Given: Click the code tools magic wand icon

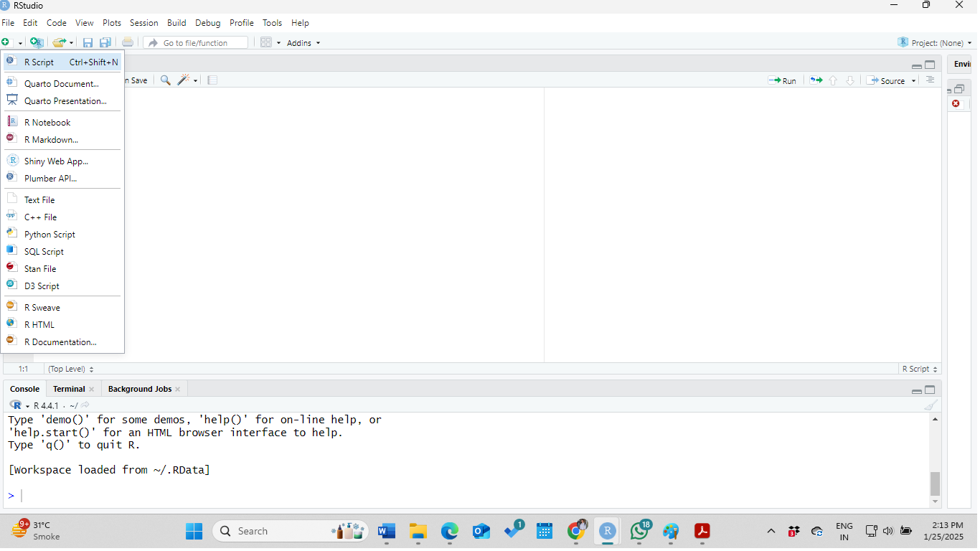Looking at the screenshot, I should point(185,80).
